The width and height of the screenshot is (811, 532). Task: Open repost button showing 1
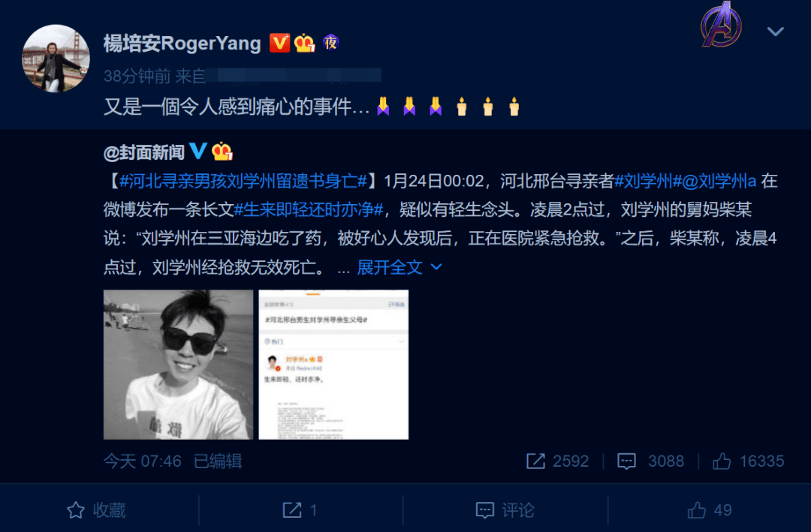[x=300, y=510]
